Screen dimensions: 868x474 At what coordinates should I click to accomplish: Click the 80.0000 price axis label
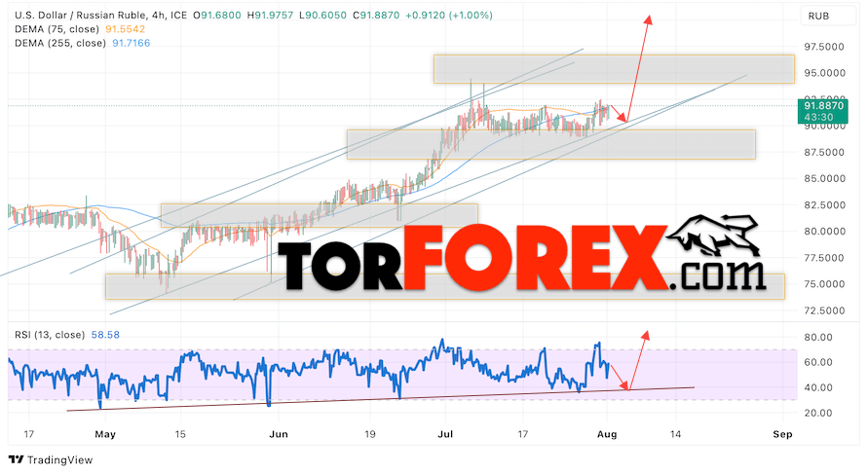[824, 232]
